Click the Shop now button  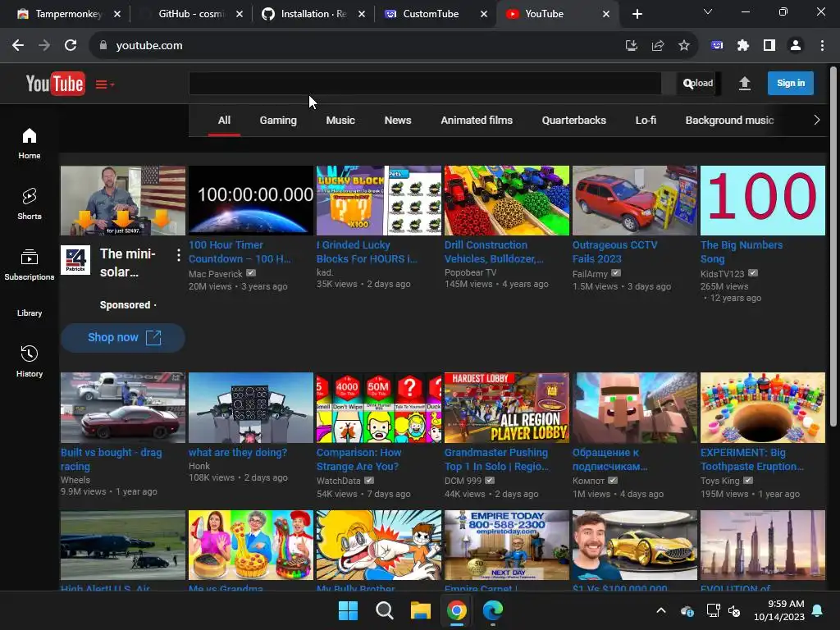[123, 337]
